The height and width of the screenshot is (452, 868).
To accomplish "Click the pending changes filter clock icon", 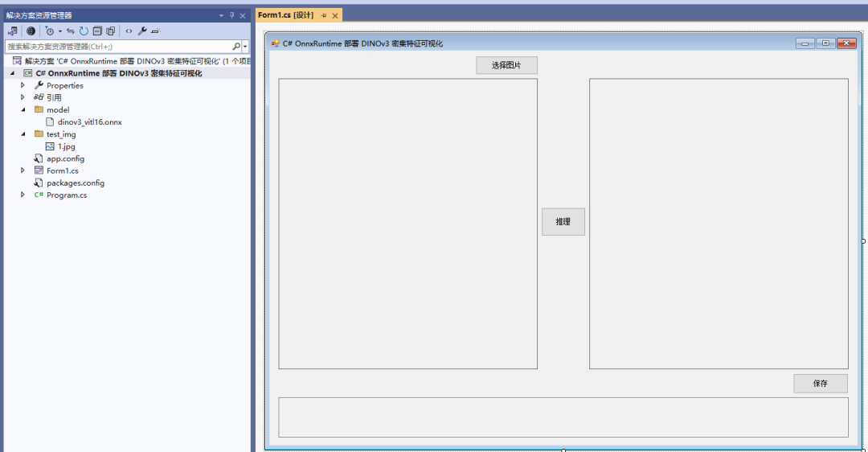I will pos(50,31).
